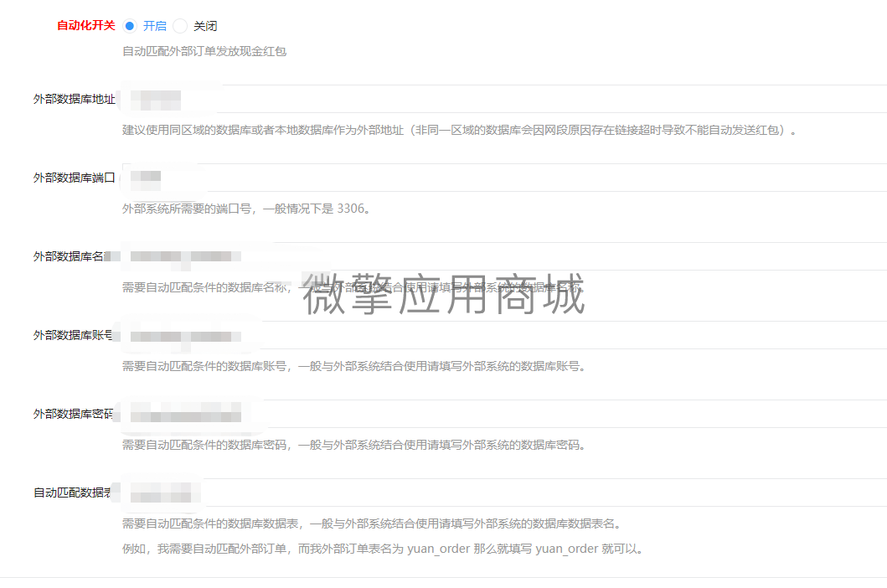Click the 自动匹配外部订单发放现金红包 hint text
887x588 pixels.
(x=204, y=51)
